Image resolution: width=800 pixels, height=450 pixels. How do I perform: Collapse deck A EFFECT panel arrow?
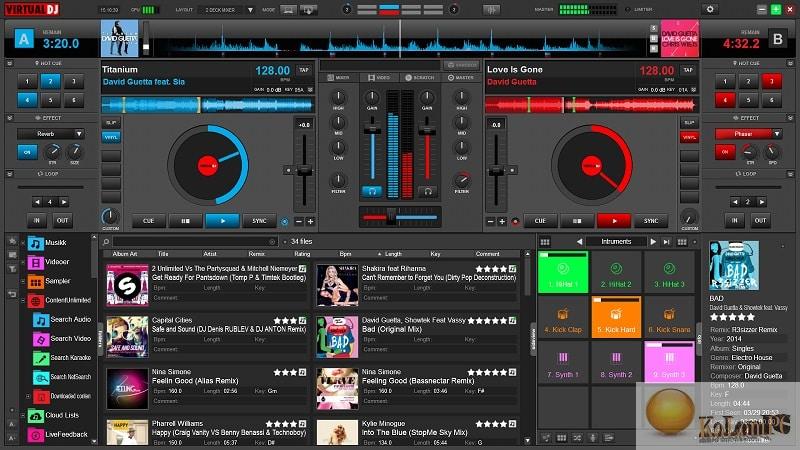coord(9,118)
